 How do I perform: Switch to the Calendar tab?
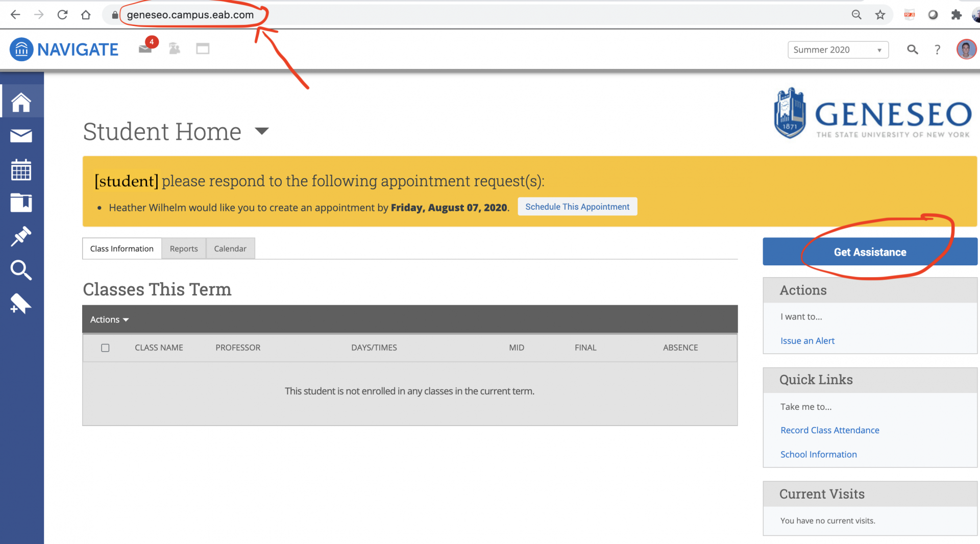[x=230, y=249]
